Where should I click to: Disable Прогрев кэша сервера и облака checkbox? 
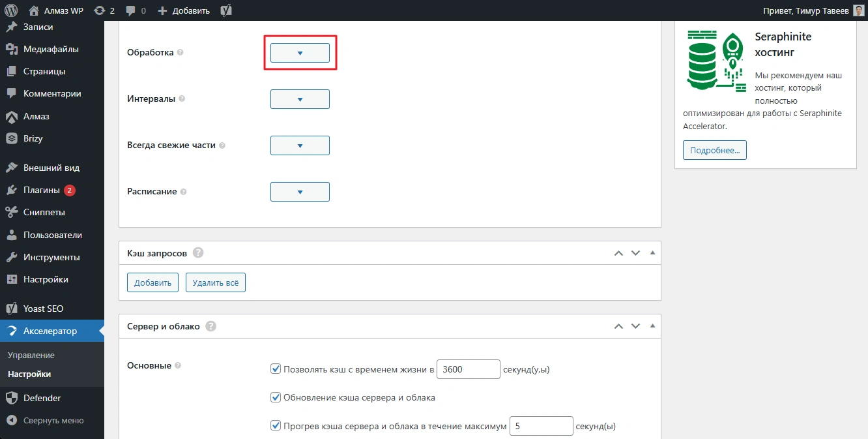[275, 426]
